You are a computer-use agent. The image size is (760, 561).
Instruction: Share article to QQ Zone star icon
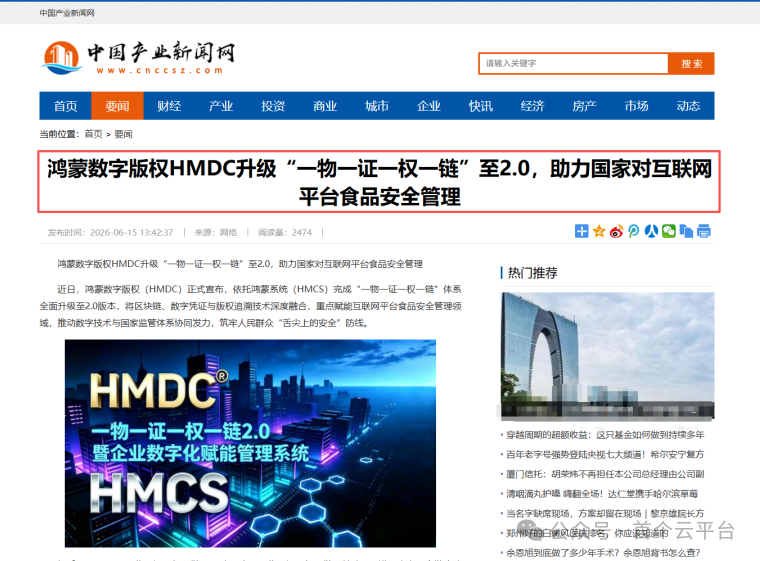(599, 231)
